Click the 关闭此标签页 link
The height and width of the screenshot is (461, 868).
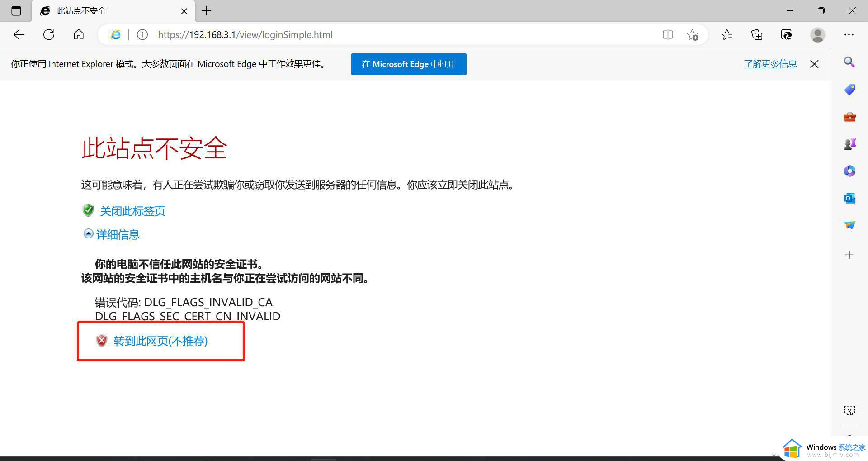tap(132, 211)
